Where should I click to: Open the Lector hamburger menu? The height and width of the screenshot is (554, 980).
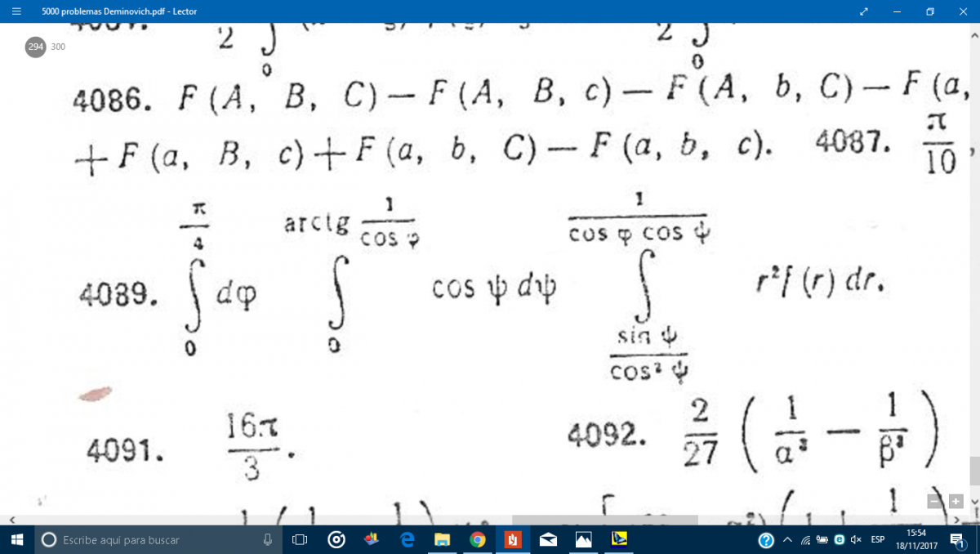[x=16, y=11]
